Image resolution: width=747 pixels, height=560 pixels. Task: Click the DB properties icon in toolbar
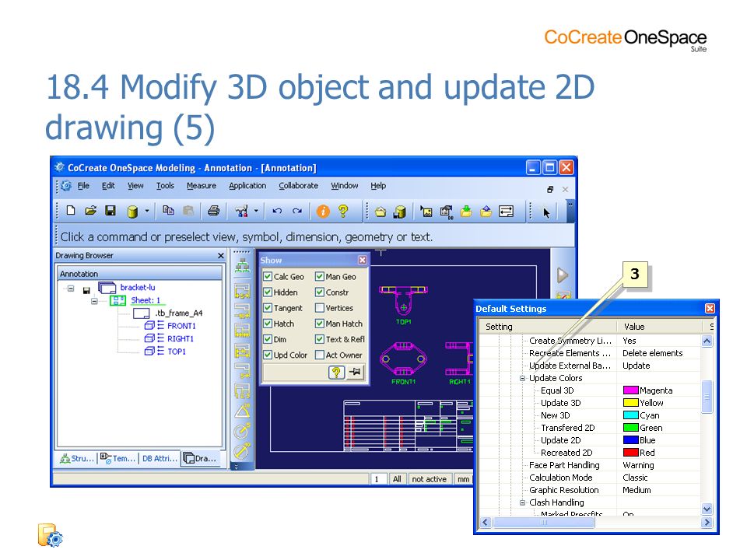[447, 212]
